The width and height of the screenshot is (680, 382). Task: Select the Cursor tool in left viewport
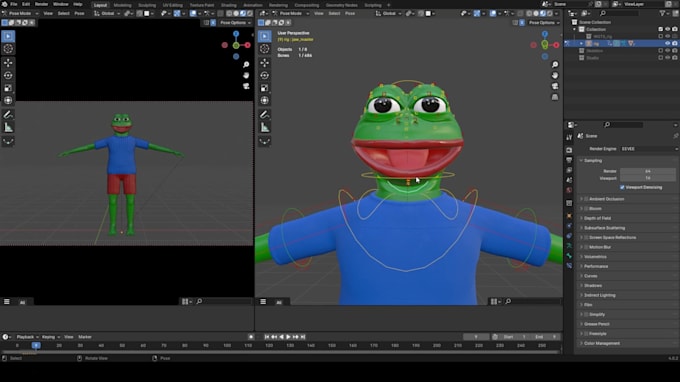point(8,49)
